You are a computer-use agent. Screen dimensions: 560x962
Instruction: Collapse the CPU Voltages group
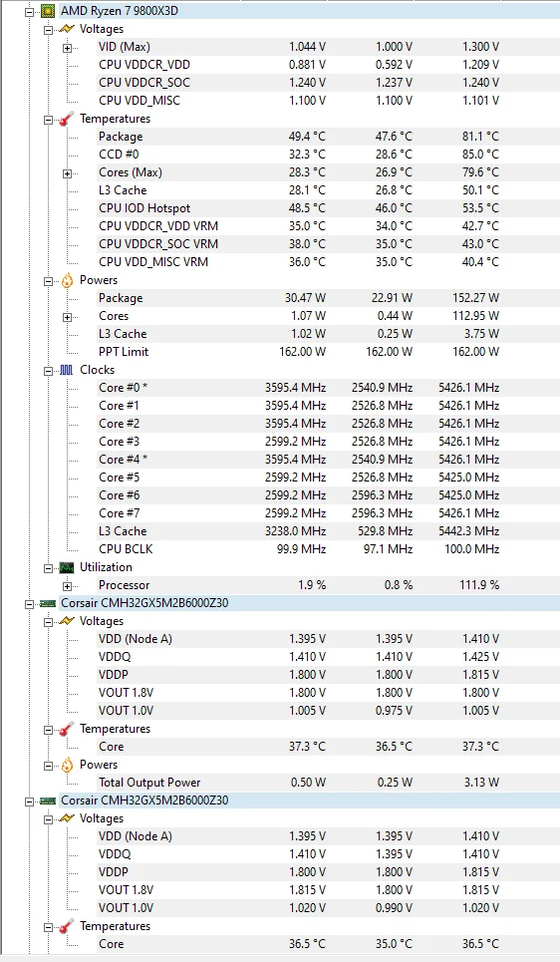[x=49, y=30]
